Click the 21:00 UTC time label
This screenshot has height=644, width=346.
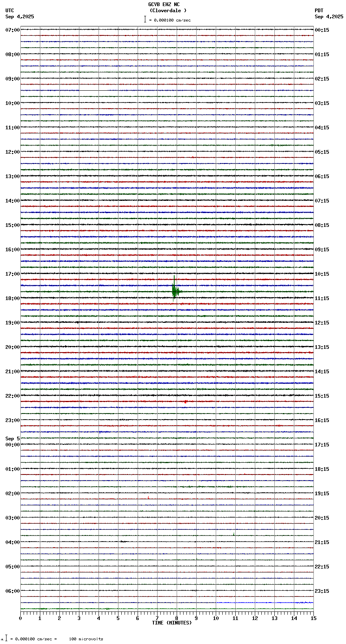tap(13, 372)
